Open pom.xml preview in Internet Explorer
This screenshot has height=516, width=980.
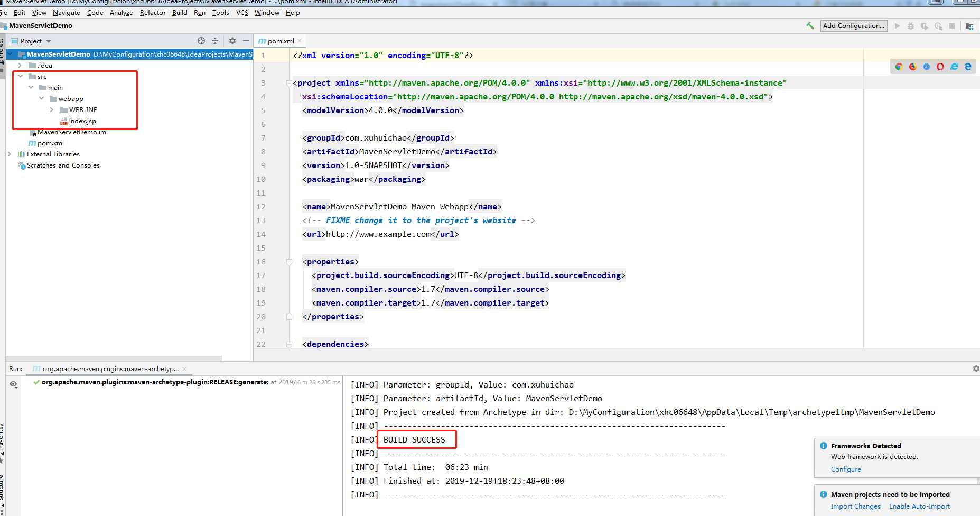click(954, 67)
